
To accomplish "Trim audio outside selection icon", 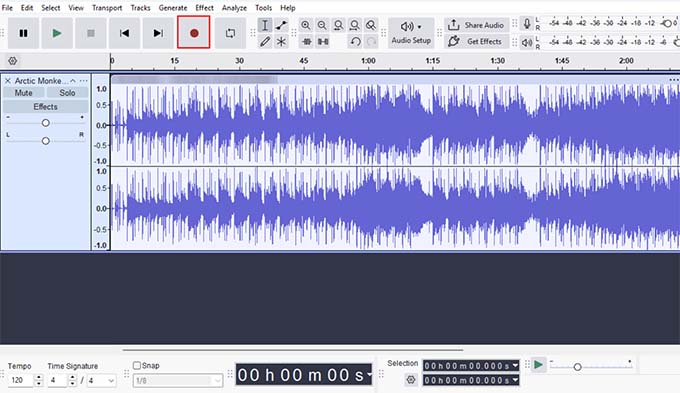I will pos(307,42).
